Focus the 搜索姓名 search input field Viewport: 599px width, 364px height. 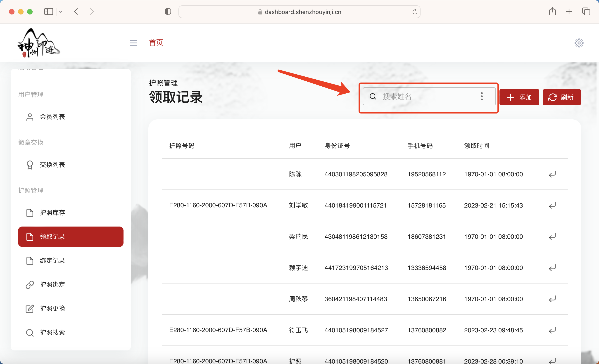tap(425, 97)
